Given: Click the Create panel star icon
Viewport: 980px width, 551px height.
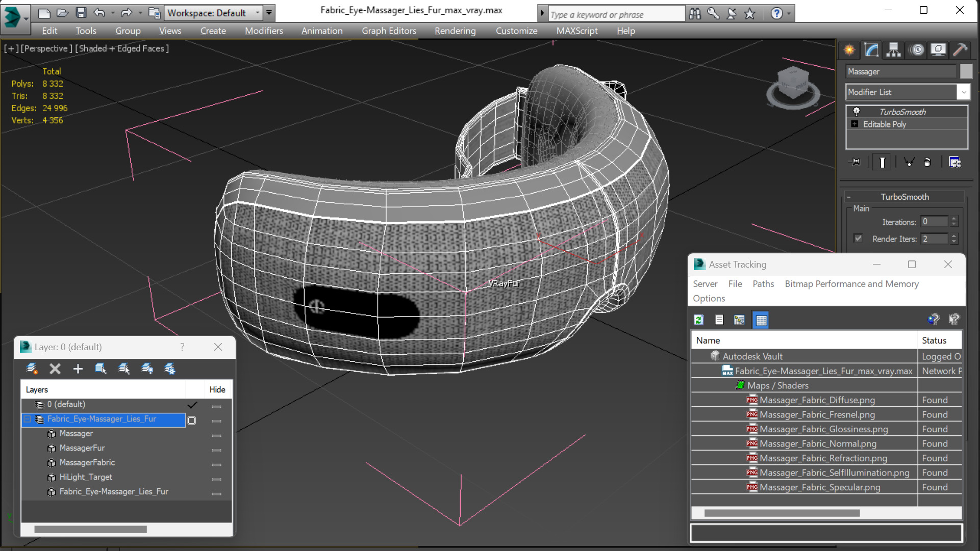Looking at the screenshot, I should [849, 49].
